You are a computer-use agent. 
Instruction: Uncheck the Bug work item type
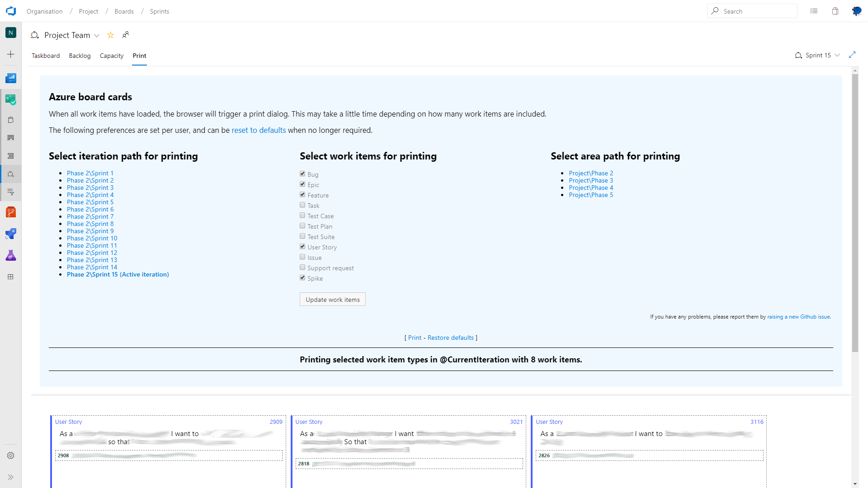tap(302, 174)
